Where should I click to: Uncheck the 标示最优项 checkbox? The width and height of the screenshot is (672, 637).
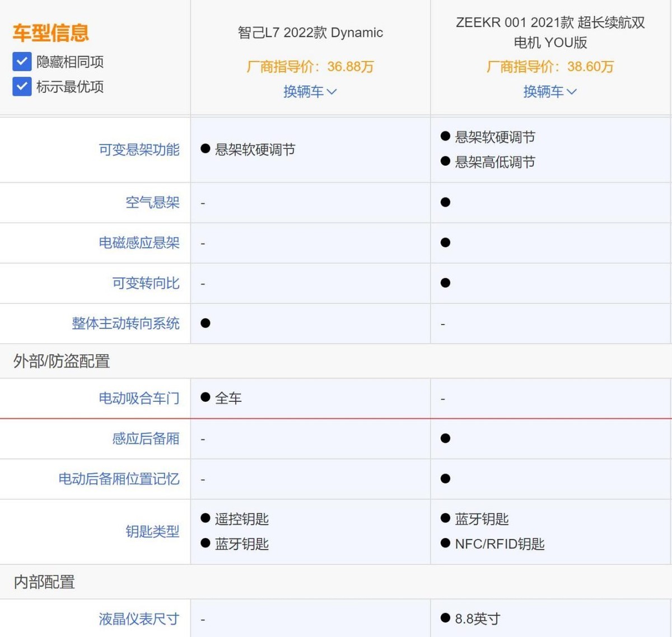coord(22,87)
